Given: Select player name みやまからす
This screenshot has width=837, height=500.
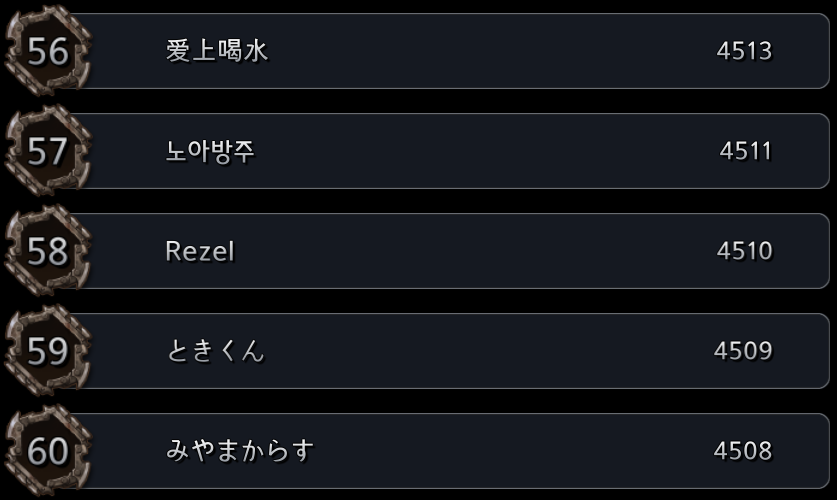Looking at the screenshot, I should [240, 451].
